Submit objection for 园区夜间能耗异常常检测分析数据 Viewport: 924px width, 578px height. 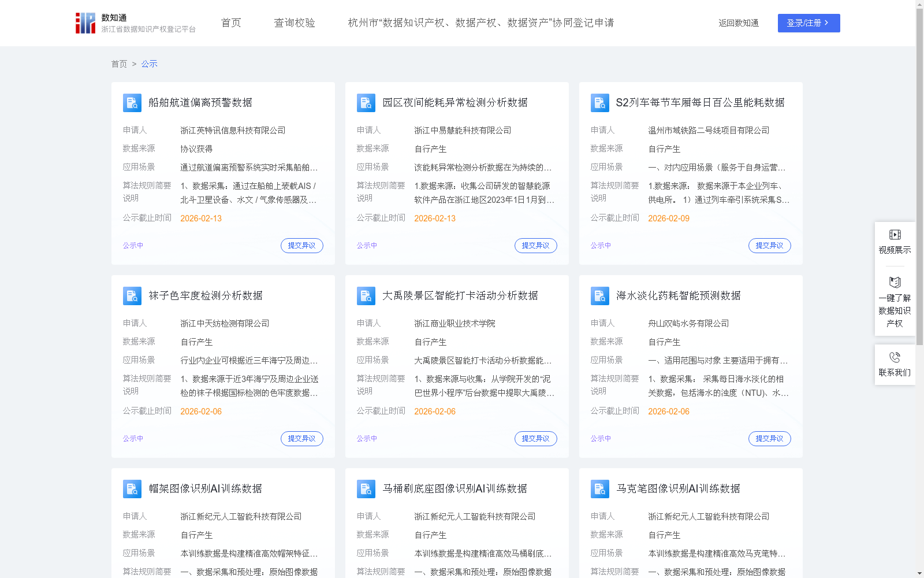tap(536, 246)
